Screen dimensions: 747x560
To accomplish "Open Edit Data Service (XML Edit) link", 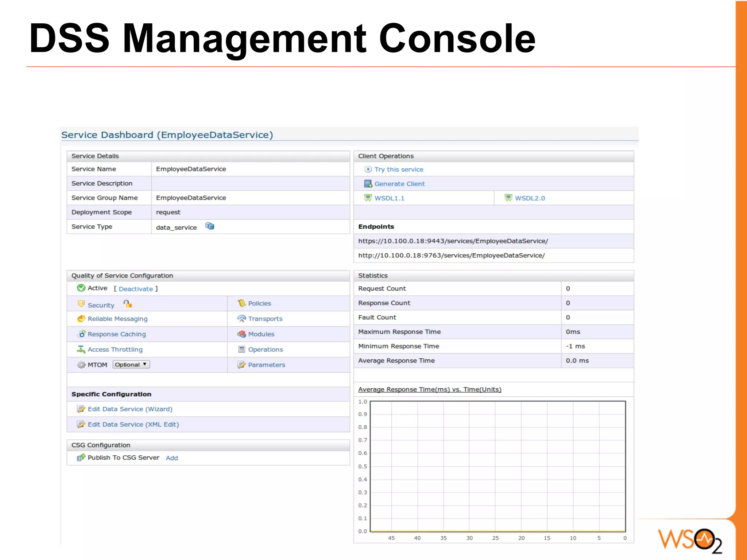I will pyautogui.click(x=133, y=425).
